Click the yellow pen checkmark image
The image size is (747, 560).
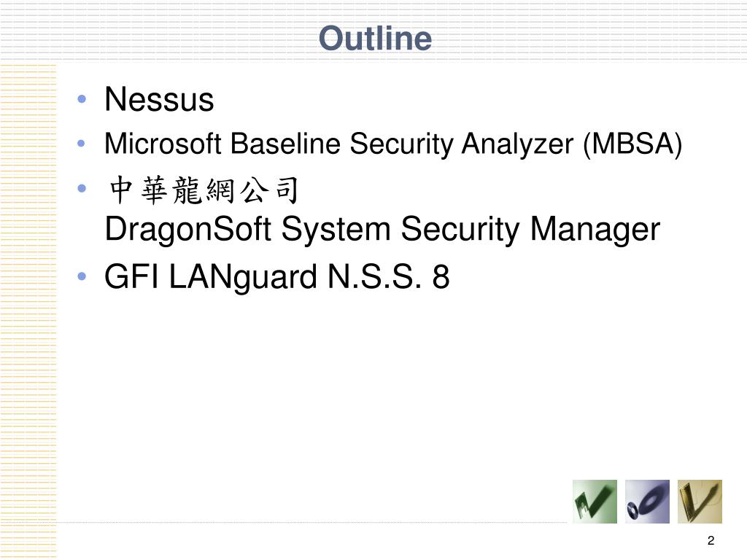point(700,502)
